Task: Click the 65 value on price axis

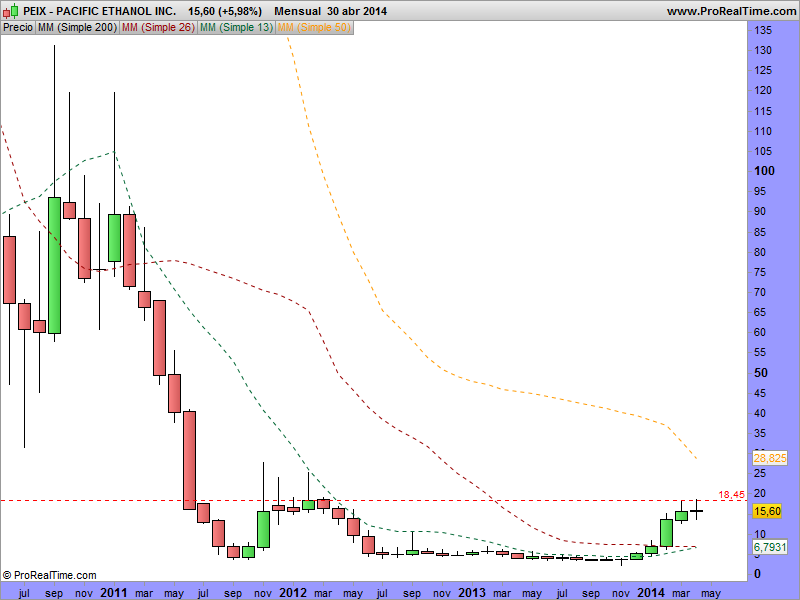Action: pos(760,312)
